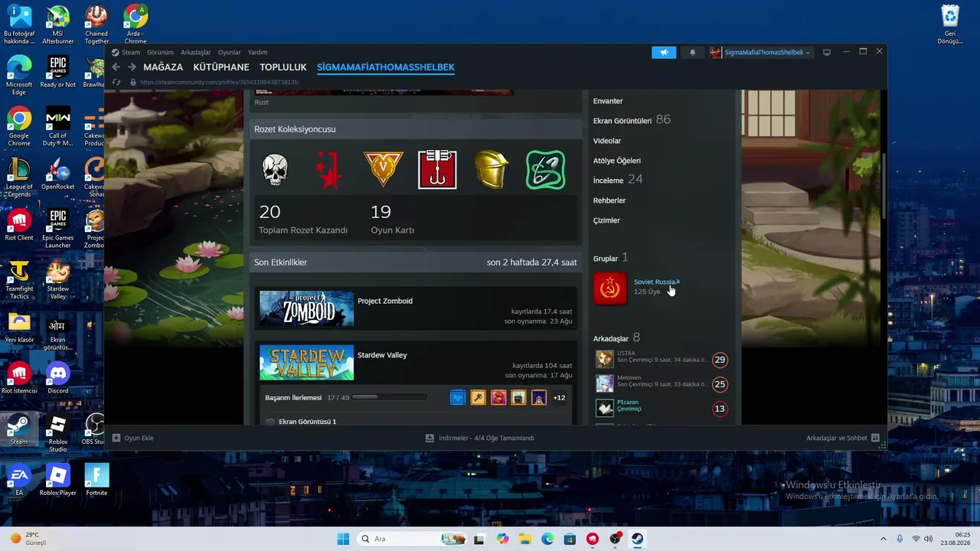Open the Oyunlar menu
This screenshot has width=980, height=551.
(x=230, y=52)
